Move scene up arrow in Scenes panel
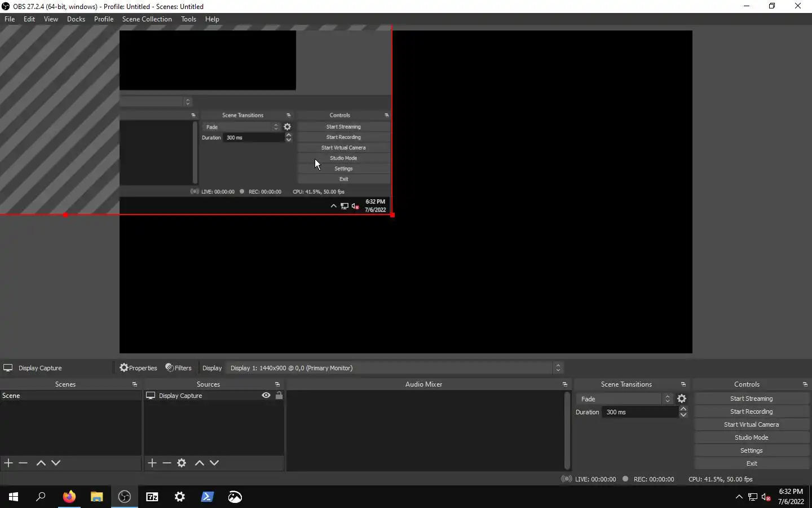This screenshot has height=508, width=812. 41,463
